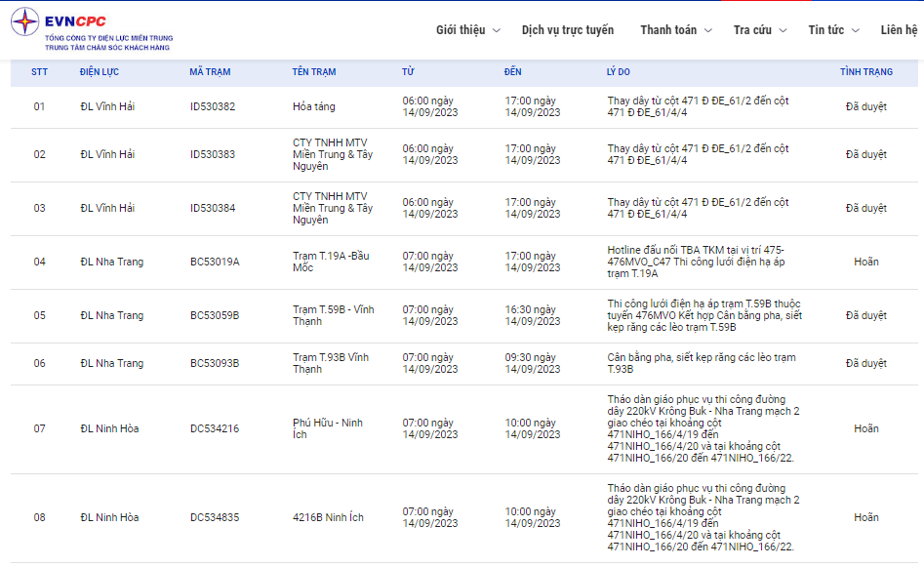Open the Dịch vụ trực tuyến menu
Image resolution: width=924 pixels, height=567 pixels.
pos(568,30)
